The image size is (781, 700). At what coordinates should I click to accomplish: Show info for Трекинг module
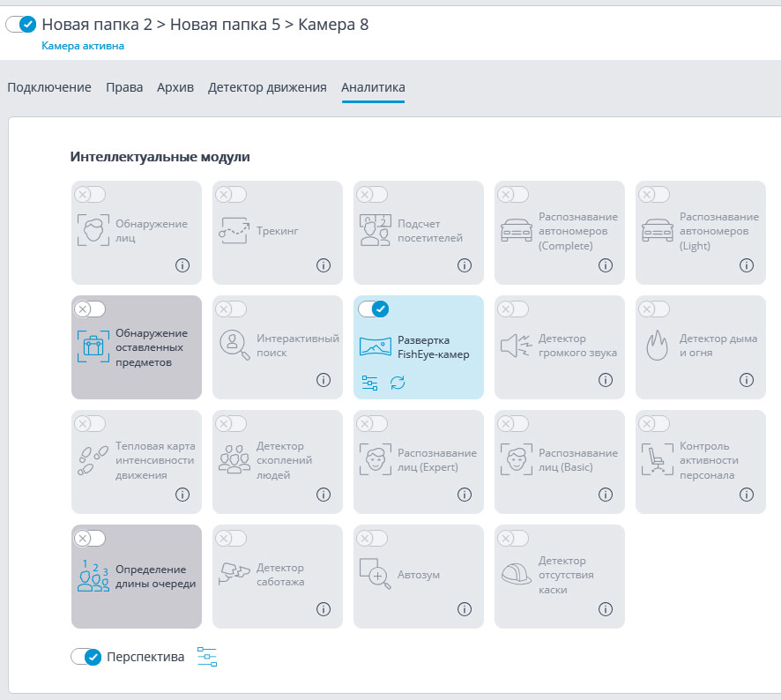[x=324, y=264]
